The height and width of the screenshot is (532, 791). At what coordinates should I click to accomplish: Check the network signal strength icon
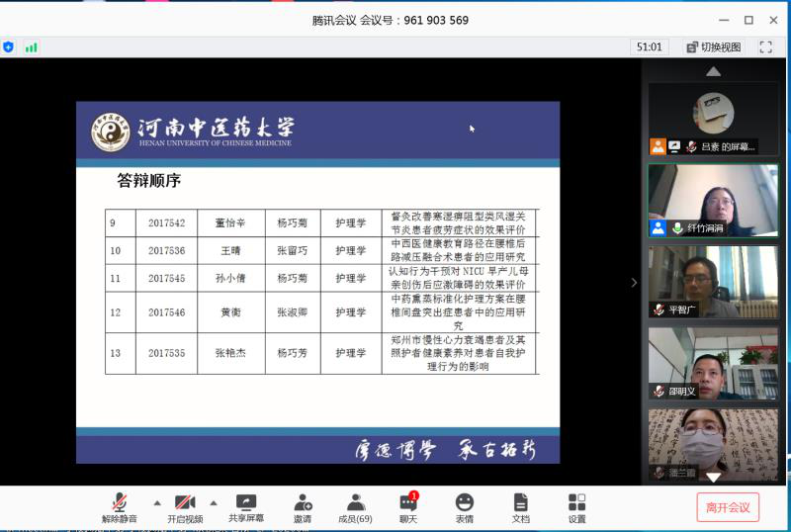31,46
